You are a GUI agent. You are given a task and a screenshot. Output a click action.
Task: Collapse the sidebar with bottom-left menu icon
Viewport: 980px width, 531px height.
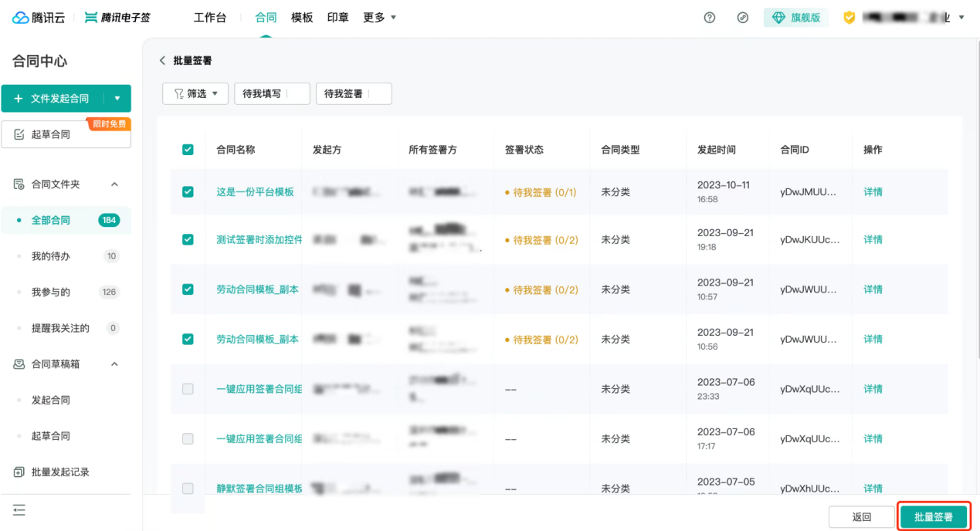[19, 510]
